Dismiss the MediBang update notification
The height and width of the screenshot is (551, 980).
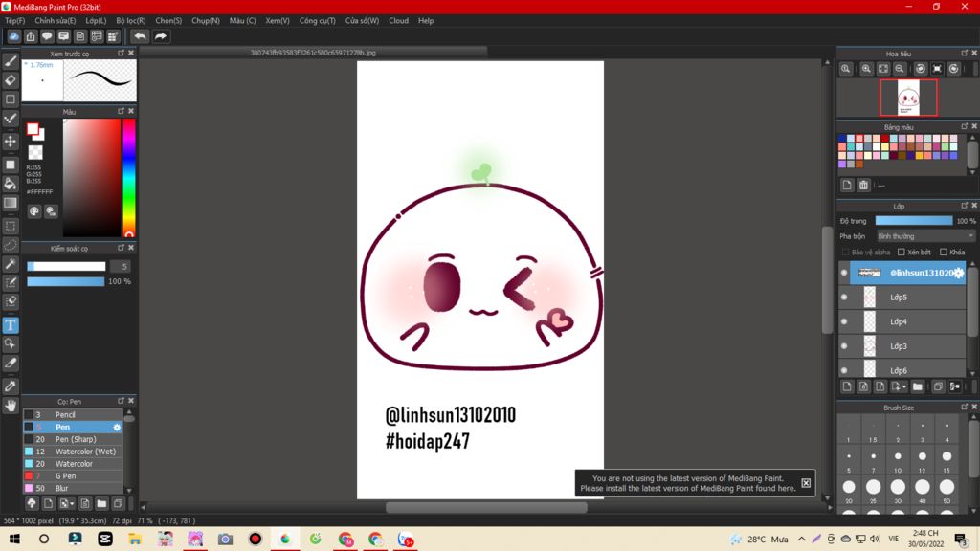pyautogui.click(x=806, y=483)
